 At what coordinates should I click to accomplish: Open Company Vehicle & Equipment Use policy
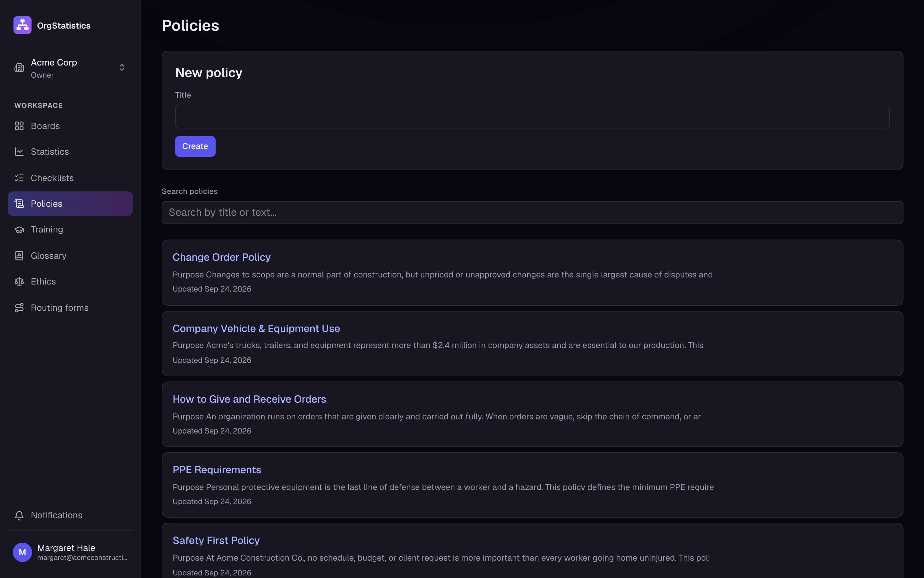pyautogui.click(x=256, y=328)
